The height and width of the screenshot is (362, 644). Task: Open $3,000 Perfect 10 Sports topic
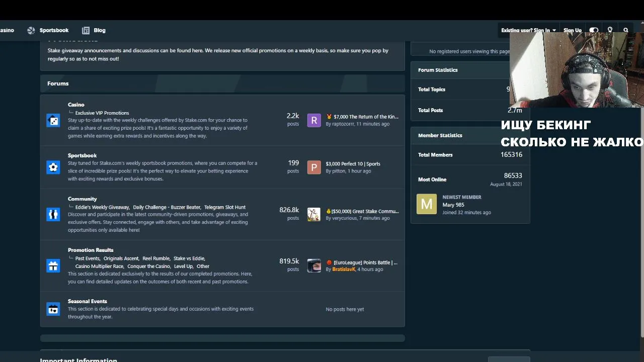353,164
